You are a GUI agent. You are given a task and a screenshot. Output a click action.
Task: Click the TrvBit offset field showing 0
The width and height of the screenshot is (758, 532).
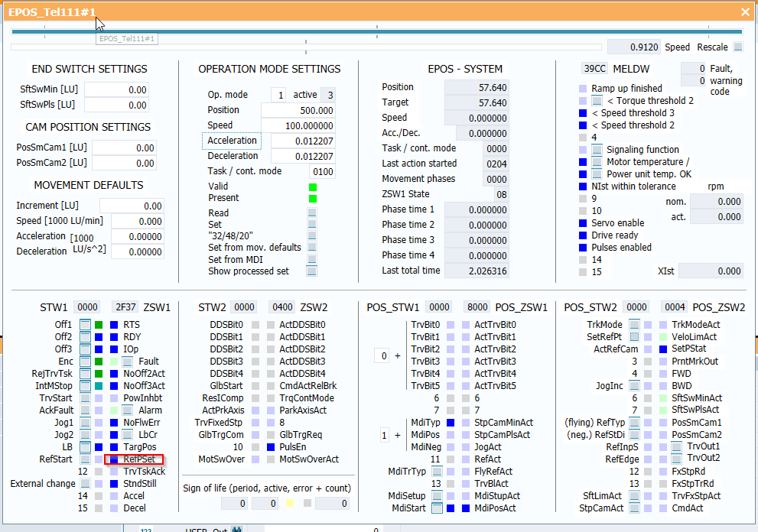click(382, 355)
